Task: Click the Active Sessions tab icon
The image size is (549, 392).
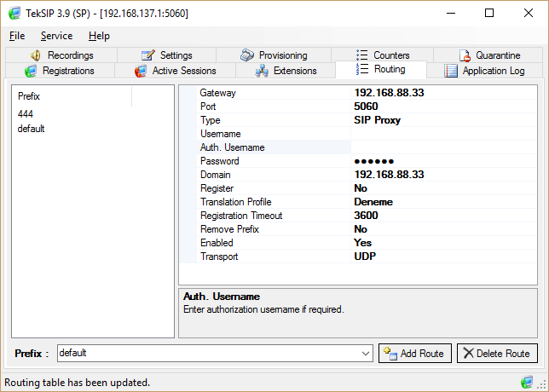Action: tap(141, 71)
